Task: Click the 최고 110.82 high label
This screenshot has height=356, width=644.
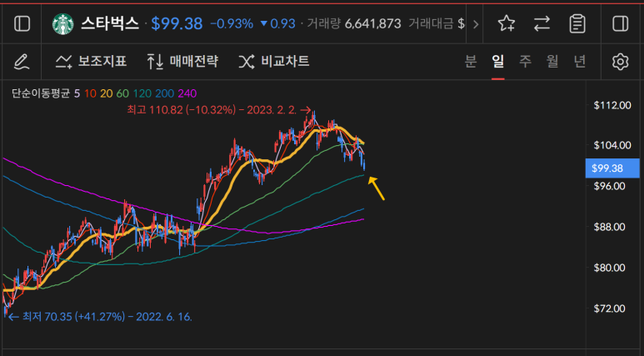Action: click(x=218, y=110)
